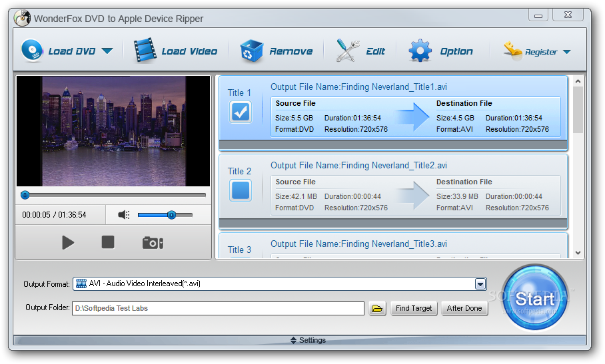
Task: Click Title 2 source Size:42.1 MB
Action: coord(296,196)
